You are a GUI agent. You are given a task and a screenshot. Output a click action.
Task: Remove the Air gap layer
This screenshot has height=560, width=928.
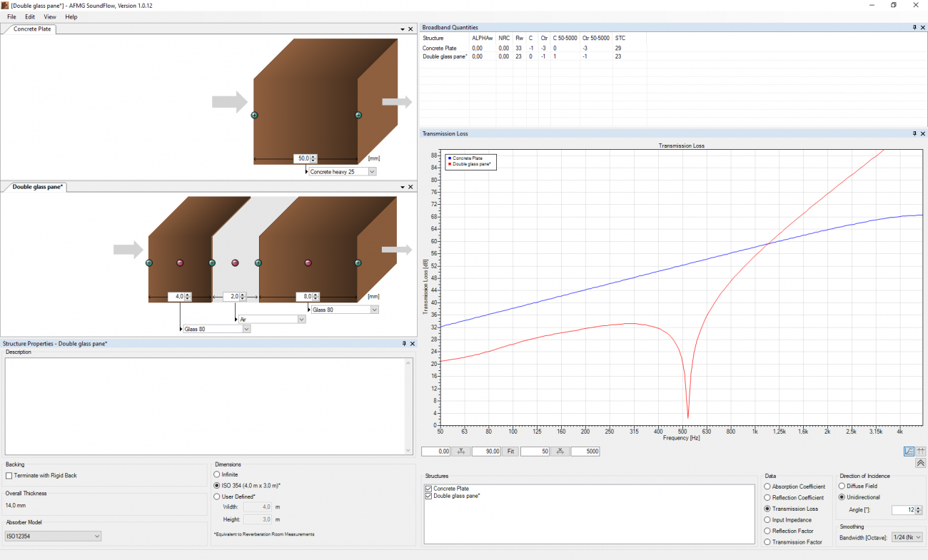tap(235, 263)
